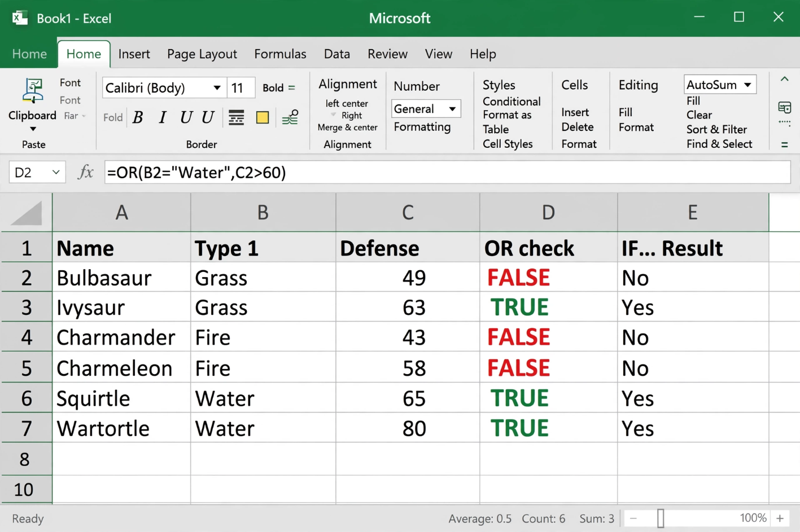The height and width of the screenshot is (532, 800).
Task: Click Insert in the Cells group
Action: [575, 112]
